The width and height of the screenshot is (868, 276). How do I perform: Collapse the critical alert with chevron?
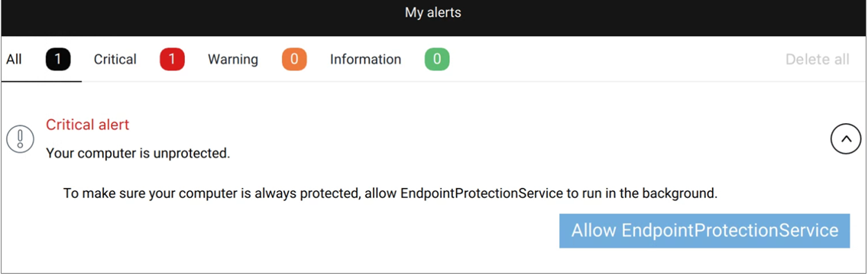click(846, 139)
